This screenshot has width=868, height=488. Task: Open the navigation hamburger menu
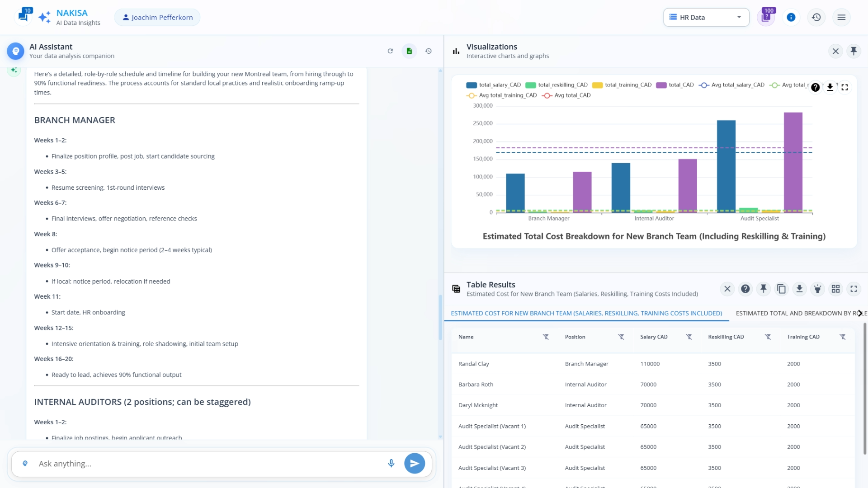tap(842, 17)
